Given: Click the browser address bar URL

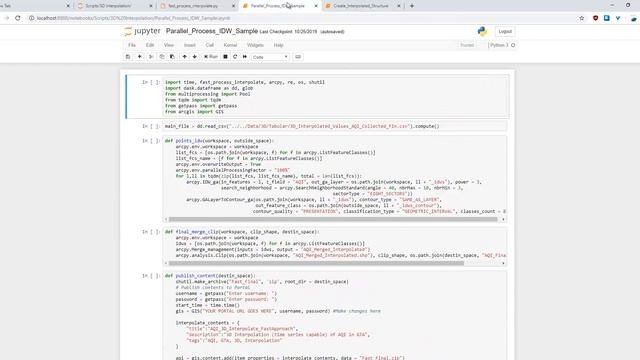Looking at the screenshot, I should click(133, 18).
